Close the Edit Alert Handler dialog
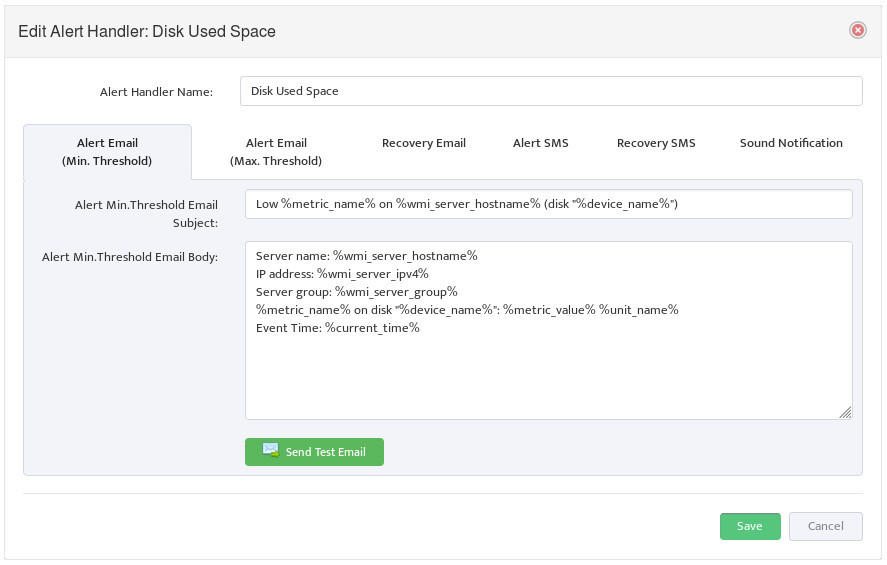Image resolution: width=887 pixels, height=565 pixels. (858, 30)
